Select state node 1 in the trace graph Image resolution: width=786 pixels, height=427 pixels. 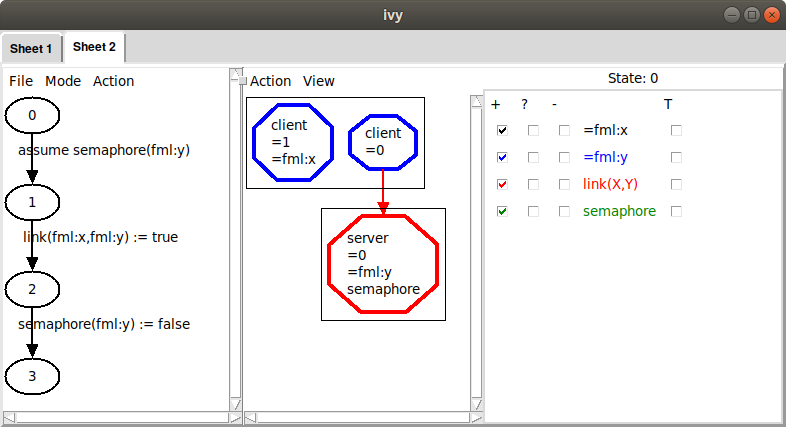[32, 202]
